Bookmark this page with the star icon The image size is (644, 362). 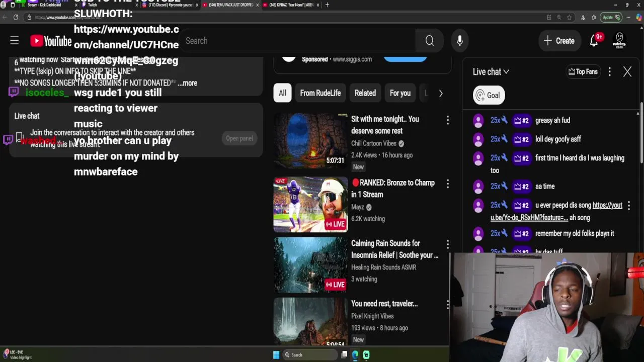point(569,17)
